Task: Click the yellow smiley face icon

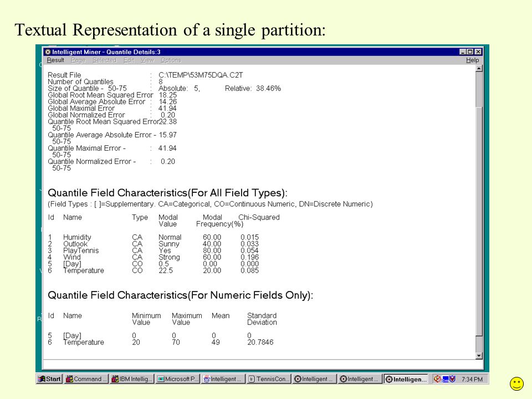Action: pyautogui.click(x=516, y=383)
